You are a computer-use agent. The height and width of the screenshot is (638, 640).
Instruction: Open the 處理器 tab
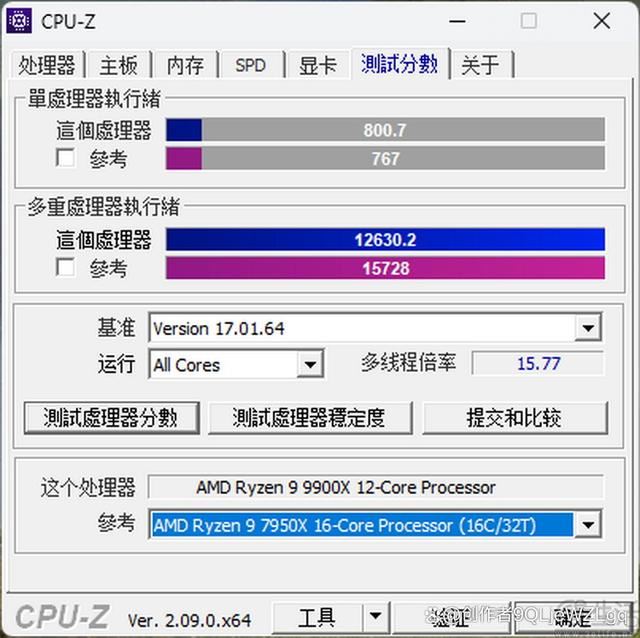47,65
